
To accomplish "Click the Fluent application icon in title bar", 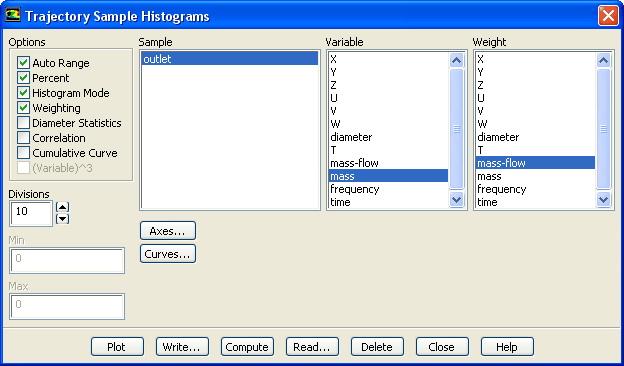I will click(x=12, y=15).
